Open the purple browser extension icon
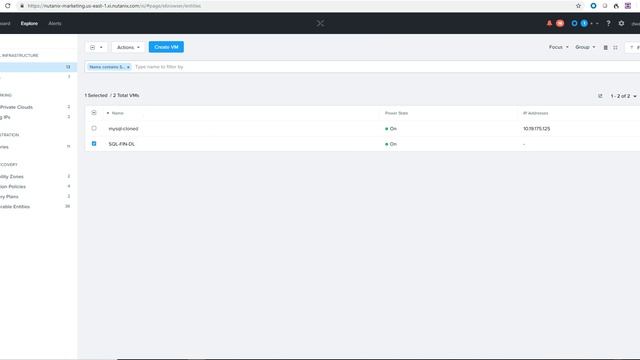 (x=628, y=6)
